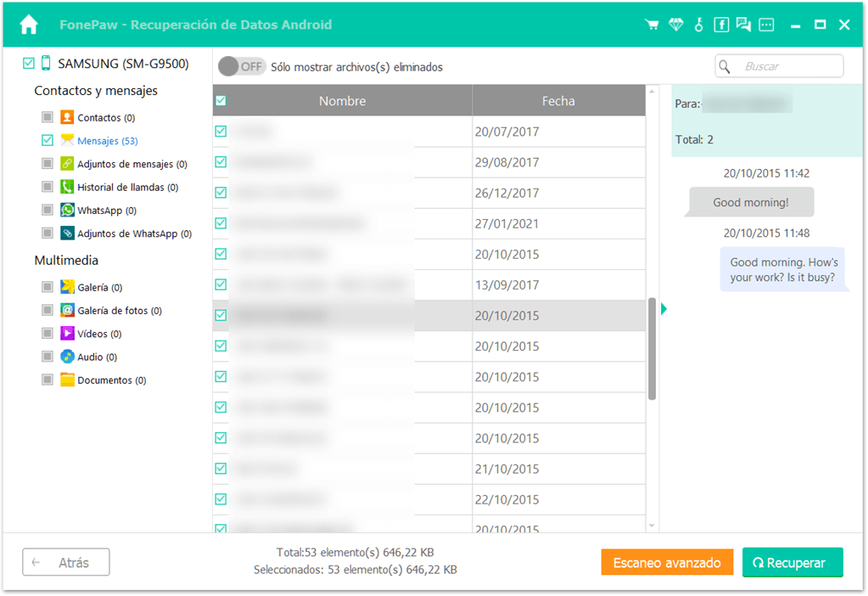Viewport: 868px width, 596px height.
Task: Click the message list scrollbar thumb
Action: tap(652, 349)
